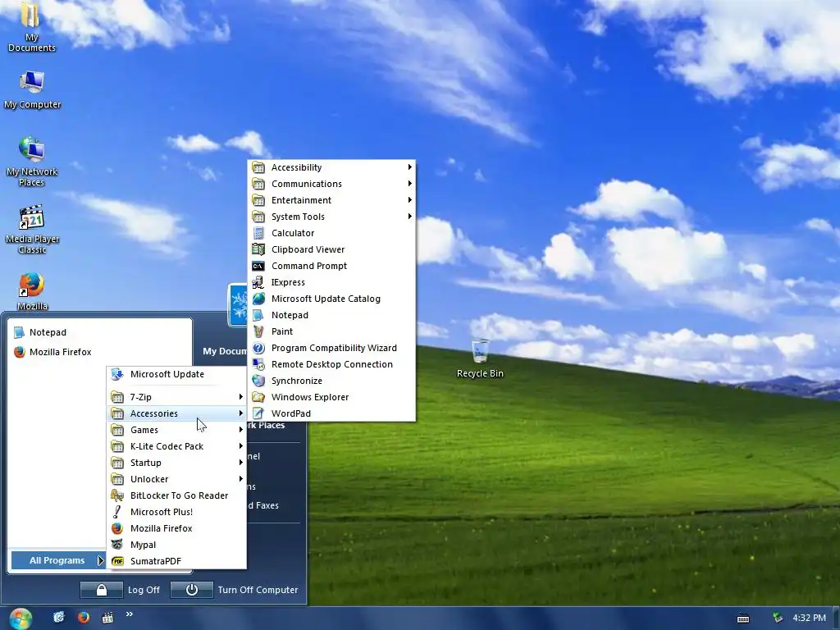The height and width of the screenshot is (630, 840).
Task: Click the 4:32 PM clock
Action: tap(809, 618)
